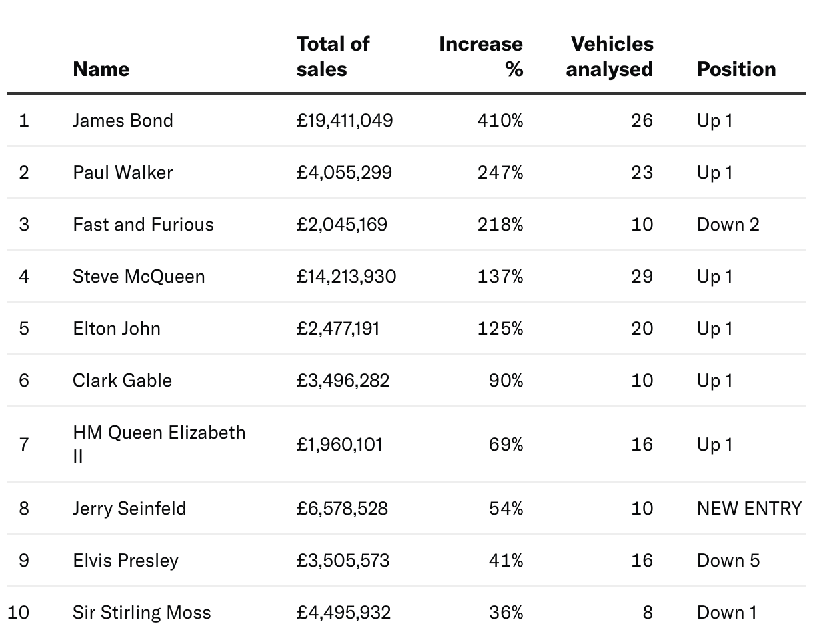Image resolution: width=813 pixels, height=644 pixels.
Task: Click James Bond's £19,411,049 sales value
Action: click(x=345, y=121)
